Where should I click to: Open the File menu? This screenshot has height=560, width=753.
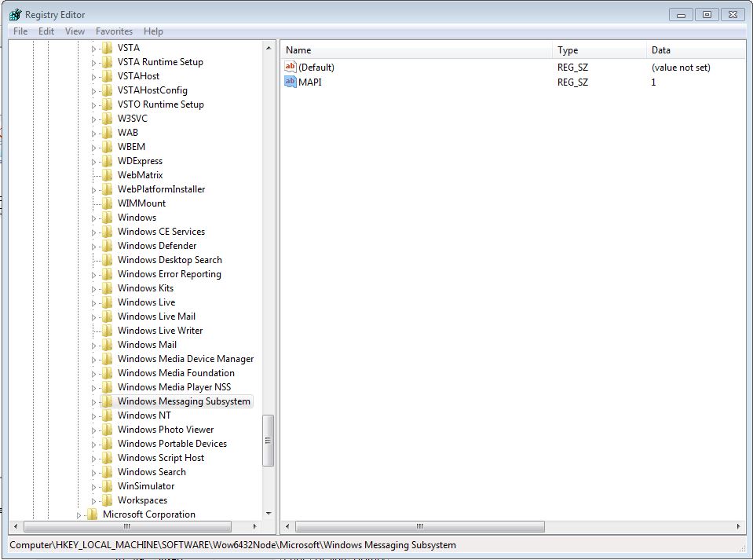click(20, 31)
